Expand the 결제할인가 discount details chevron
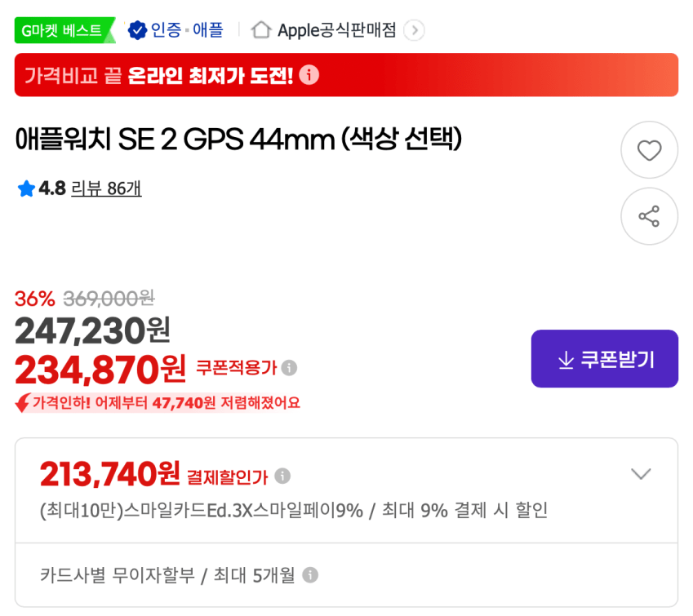The image size is (693, 616). (x=642, y=474)
